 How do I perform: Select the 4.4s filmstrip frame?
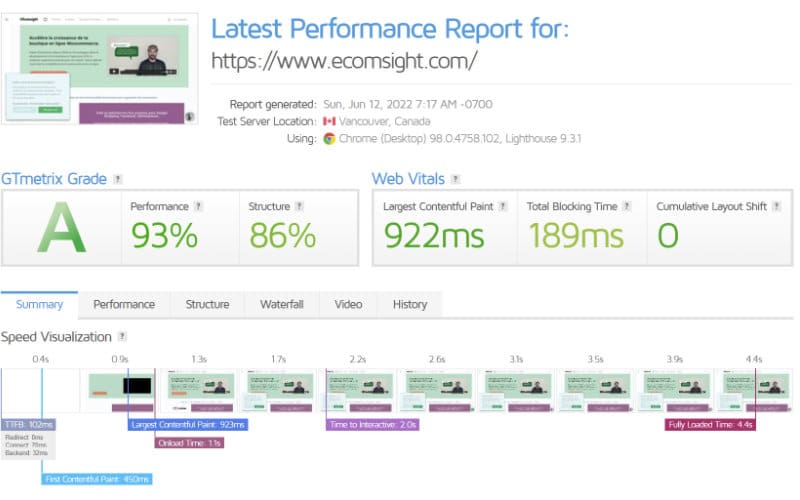click(754, 390)
